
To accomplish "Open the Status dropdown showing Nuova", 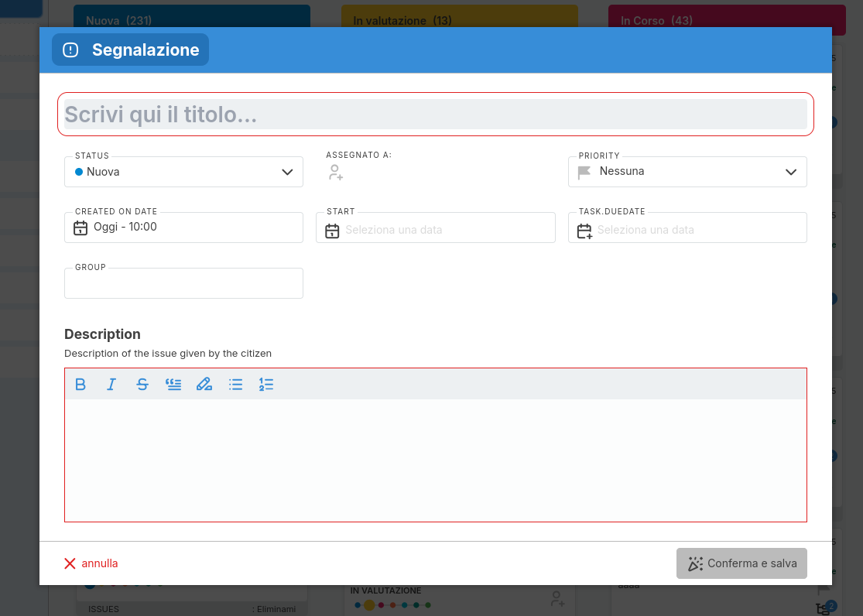I will [x=183, y=172].
